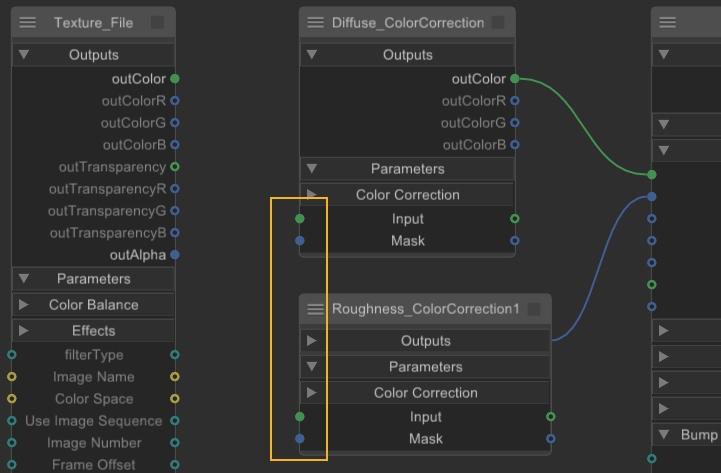
Task: Expand Outputs section in Roughness_ColorCorrection1
Action: 312,341
